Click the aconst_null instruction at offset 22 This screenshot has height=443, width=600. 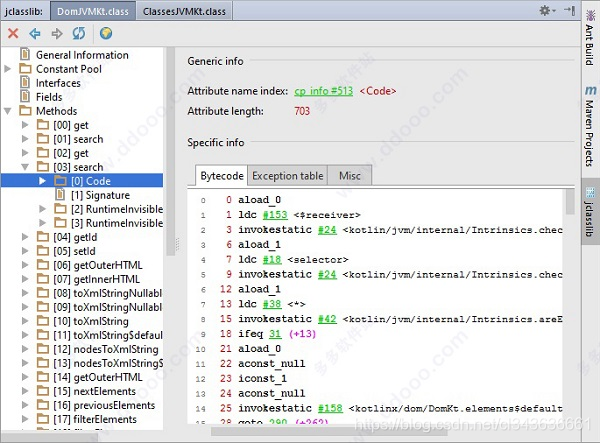(272, 363)
